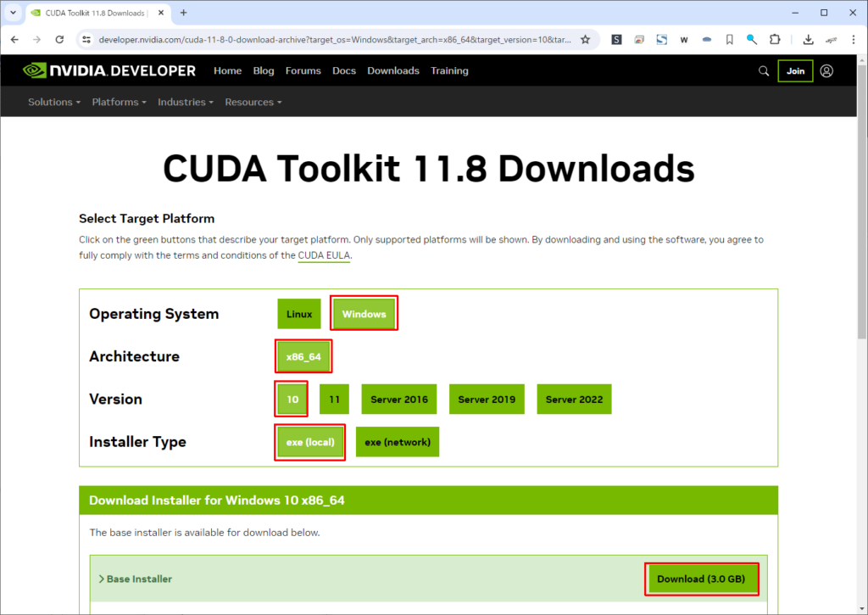Select Windows operating system

(x=364, y=314)
